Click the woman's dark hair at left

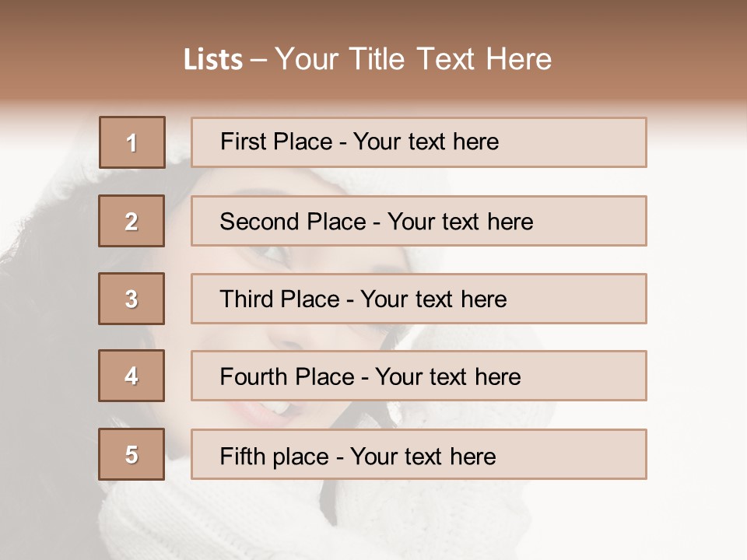point(47,311)
